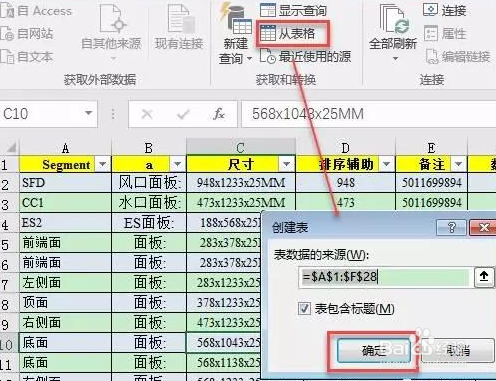This screenshot has width=496, height=381.
Task: Select cell A7 左侧面
Action: [x=65, y=283]
